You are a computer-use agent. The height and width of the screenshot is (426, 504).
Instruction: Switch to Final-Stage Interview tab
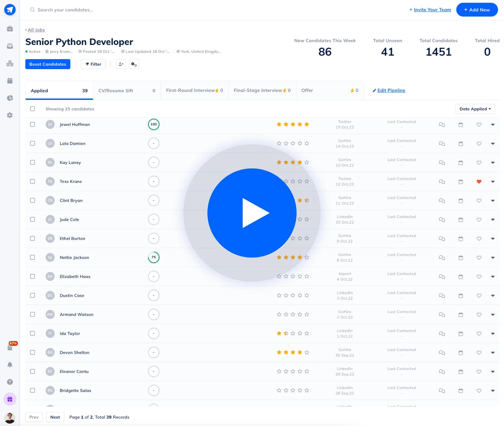click(x=262, y=91)
